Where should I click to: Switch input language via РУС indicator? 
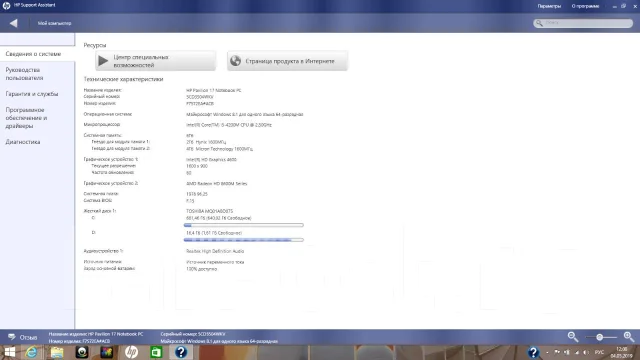click(599, 352)
